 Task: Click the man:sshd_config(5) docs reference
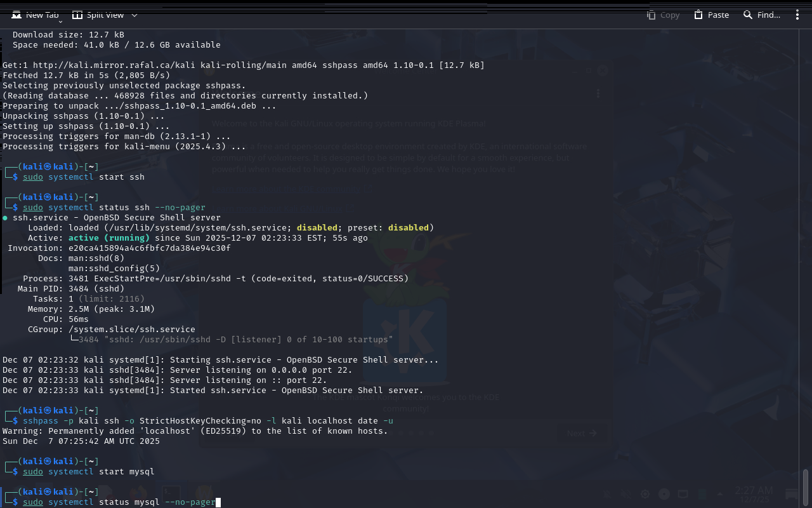tap(114, 269)
